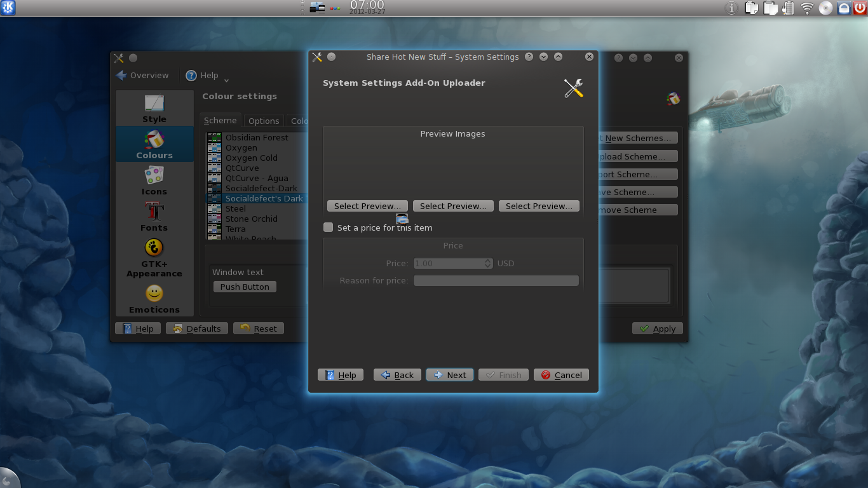868x488 pixels.
Task: Click the last Select Preview button
Action: [x=539, y=206]
